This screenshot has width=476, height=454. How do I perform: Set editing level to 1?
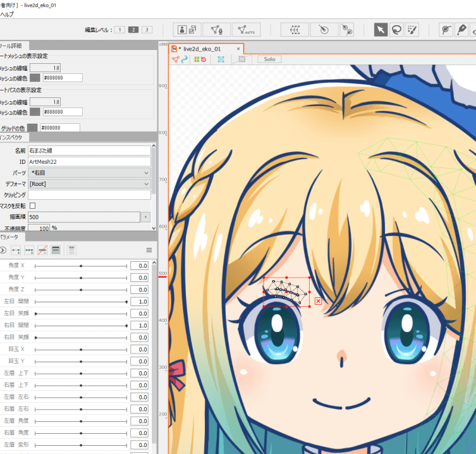pyautogui.click(x=120, y=30)
